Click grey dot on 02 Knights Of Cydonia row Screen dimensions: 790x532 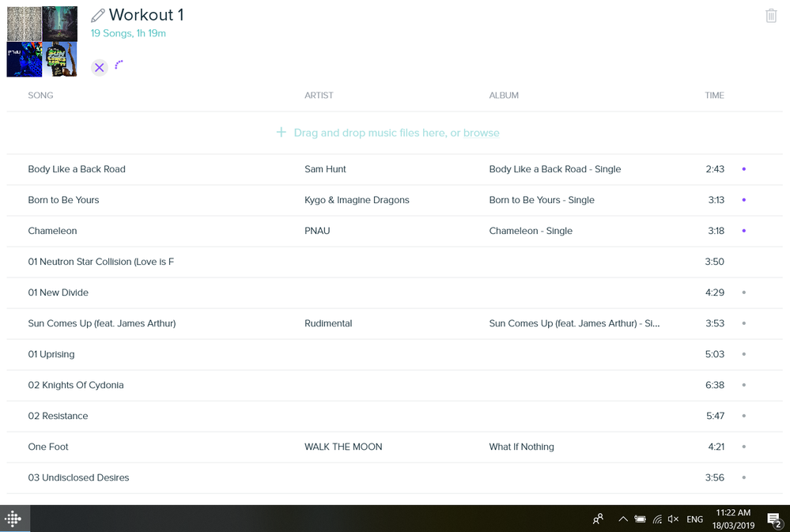pyautogui.click(x=743, y=385)
